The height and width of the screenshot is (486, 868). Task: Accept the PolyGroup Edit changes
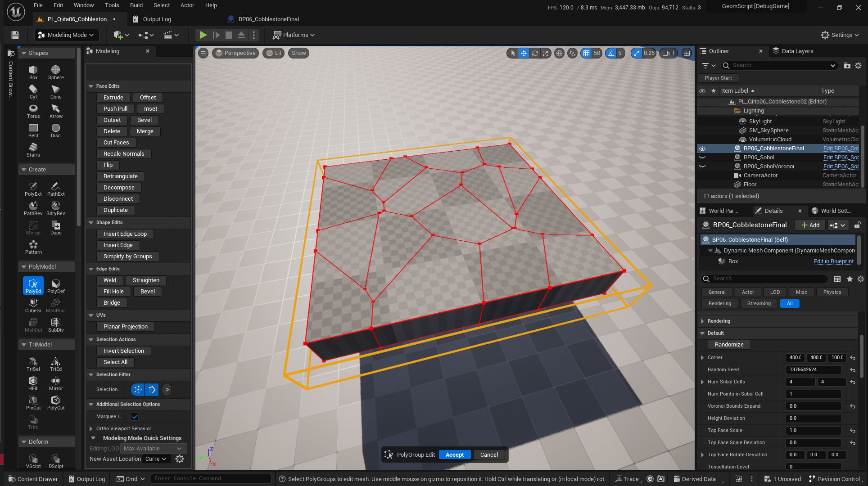[x=454, y=454]
